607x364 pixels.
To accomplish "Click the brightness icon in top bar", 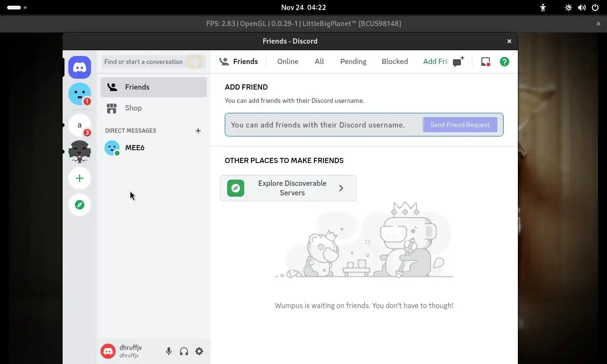I will click(569, 8).
